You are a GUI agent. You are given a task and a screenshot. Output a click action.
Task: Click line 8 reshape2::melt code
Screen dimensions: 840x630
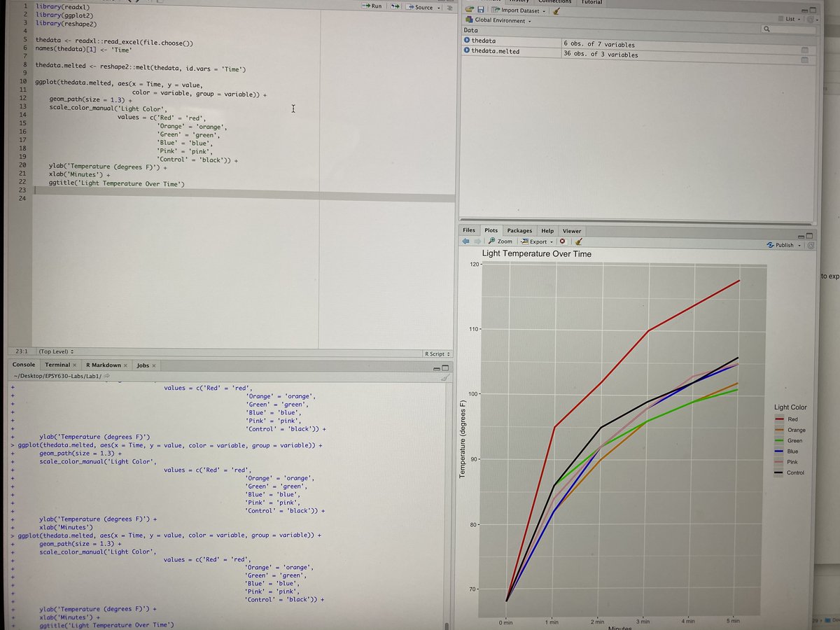point(141,66)
